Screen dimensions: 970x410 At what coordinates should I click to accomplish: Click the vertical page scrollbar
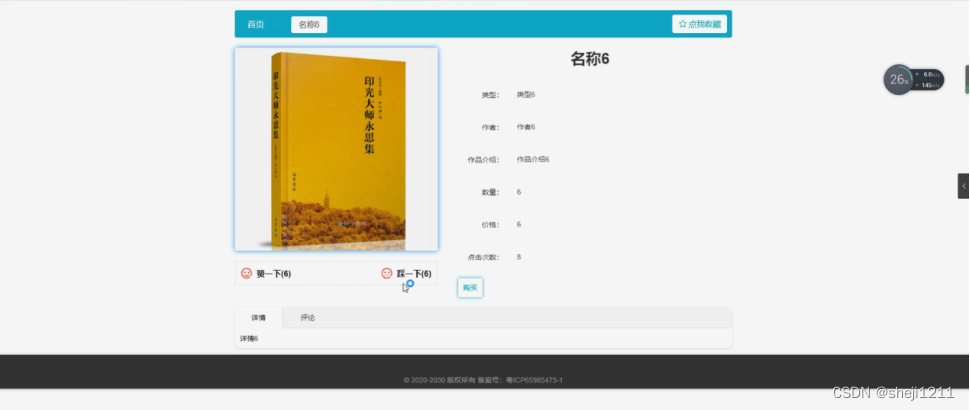(967, 79)
